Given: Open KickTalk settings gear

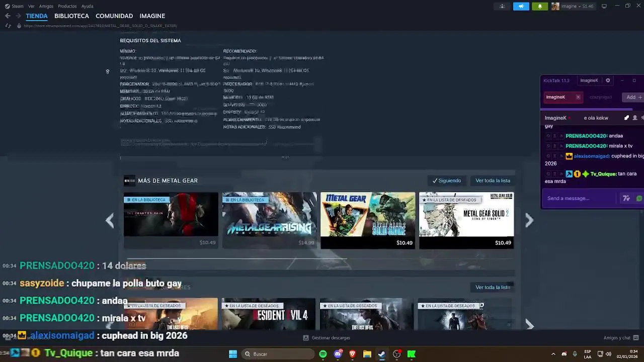Looking at the screenshot, I should pos(608,80).
